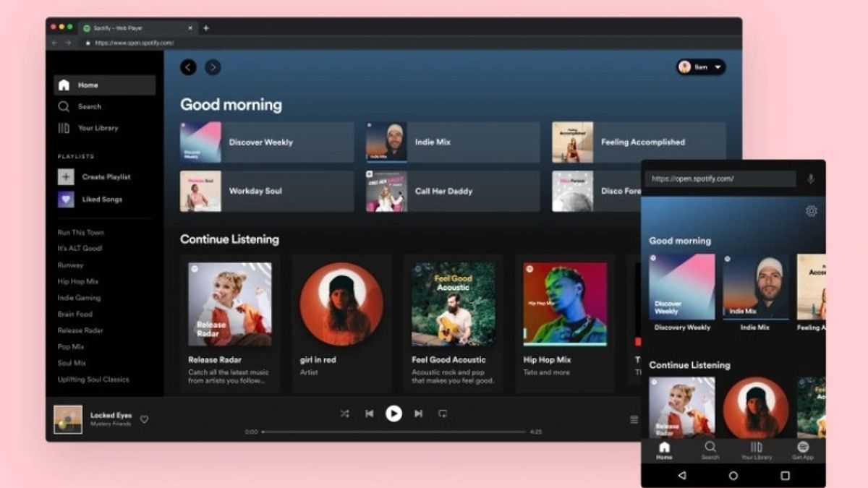This screenshot has height=488, width=868.
Task: Open Search in the desktop sidebar
Action: tap(80, 106)
